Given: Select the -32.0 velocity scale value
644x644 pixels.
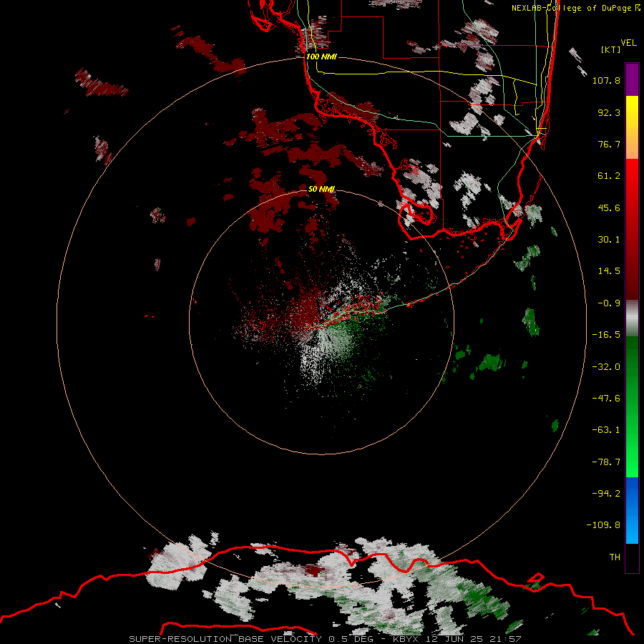Looking at the screenshot, I should click(x=606, y=367).
